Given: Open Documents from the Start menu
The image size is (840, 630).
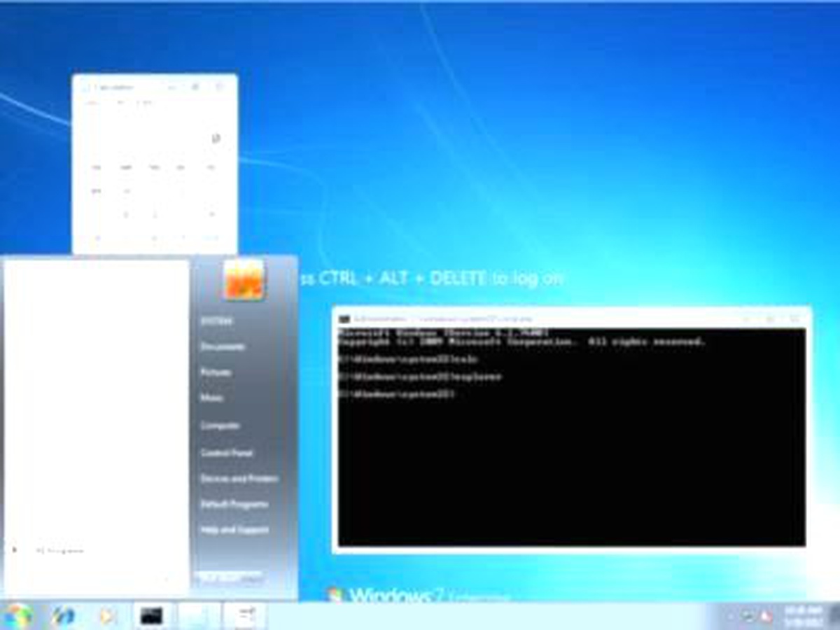Looking at the screenshot, I should tap(223, 346).
